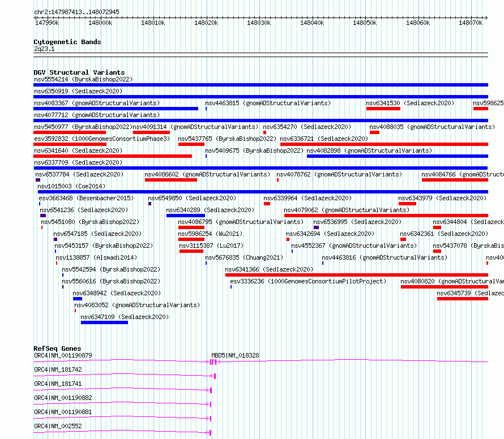The height and width of the screenshot is (439, 504).
Task: Open the nsv4088035 variant label
Action: click(432, 127)
